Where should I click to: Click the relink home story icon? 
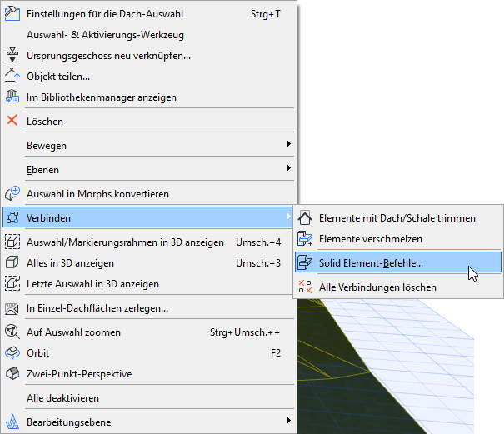point(12,56)
